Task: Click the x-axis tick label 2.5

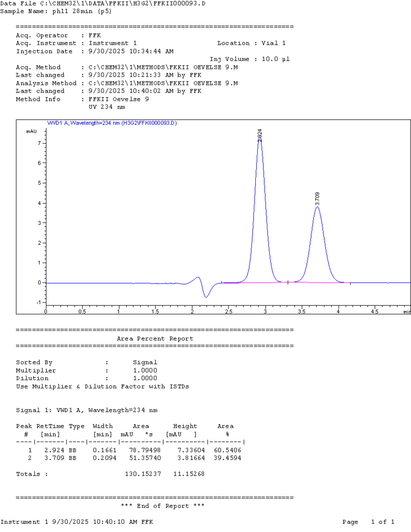Action: tap(228, 312)
